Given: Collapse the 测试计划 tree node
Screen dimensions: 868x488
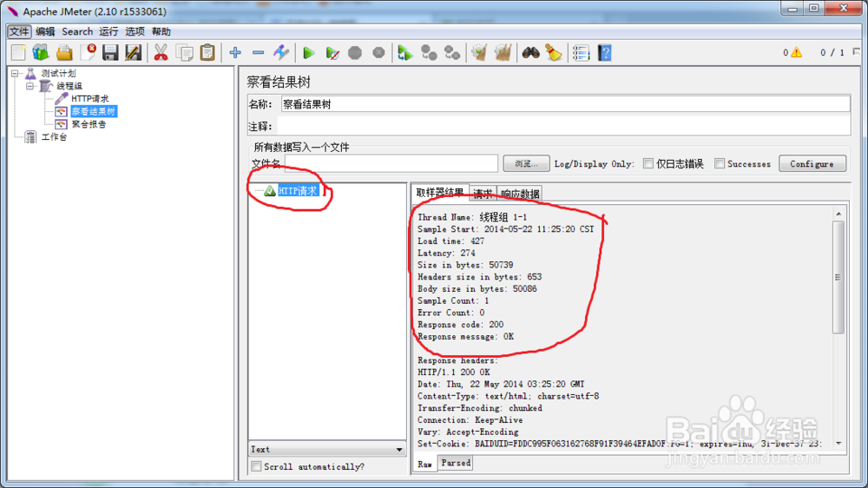Looking at the screenshot, I should point(16,73).
